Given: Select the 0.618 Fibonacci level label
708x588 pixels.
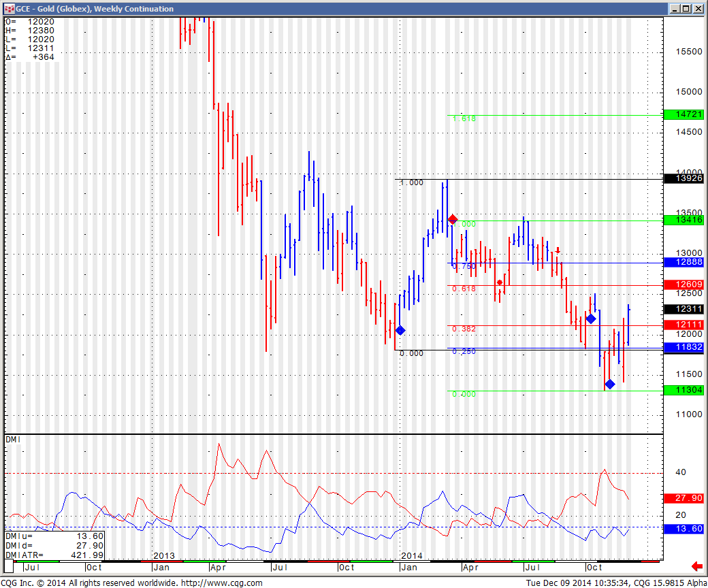Looking at the screenshot, I should [x=465, y=289].
